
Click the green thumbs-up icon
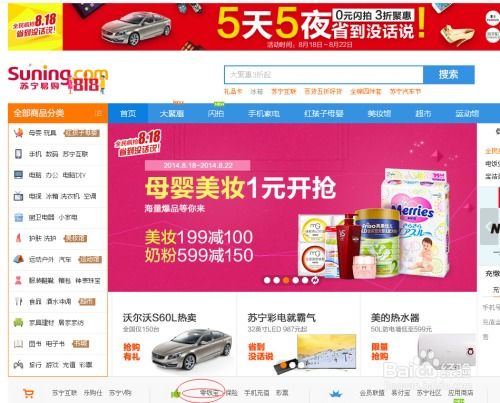pos(176,394)
